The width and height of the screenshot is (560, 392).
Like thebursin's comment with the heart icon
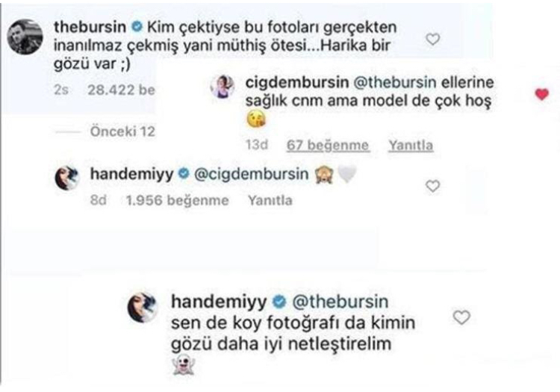(433, 39)
